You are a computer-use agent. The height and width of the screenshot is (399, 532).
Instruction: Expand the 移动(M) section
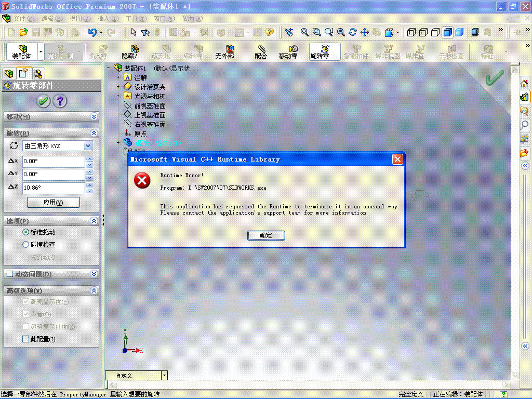94,116
